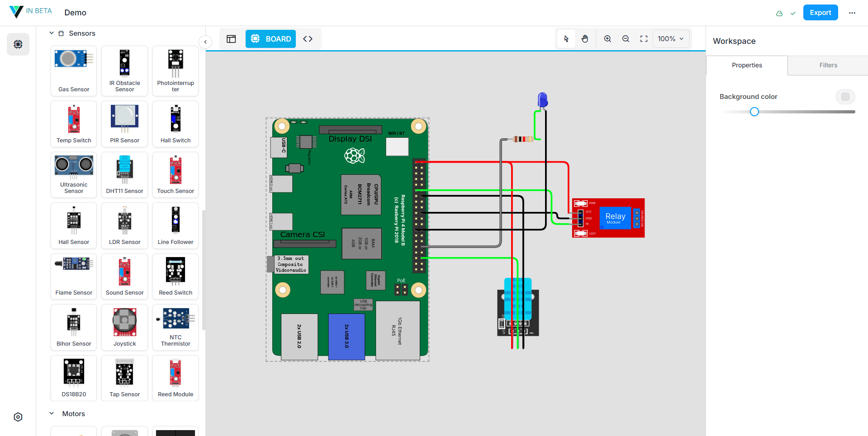Select the pointer cursor tool

(x=566, y=39)
